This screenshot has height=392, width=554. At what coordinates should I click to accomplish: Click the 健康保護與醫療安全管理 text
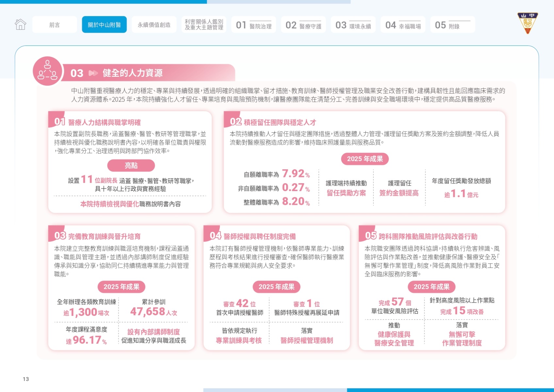pos(394,339)
